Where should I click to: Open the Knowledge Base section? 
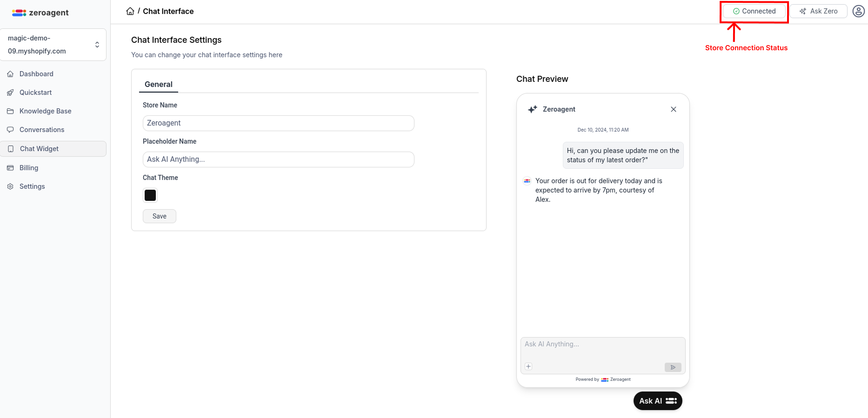click(45, 111)
